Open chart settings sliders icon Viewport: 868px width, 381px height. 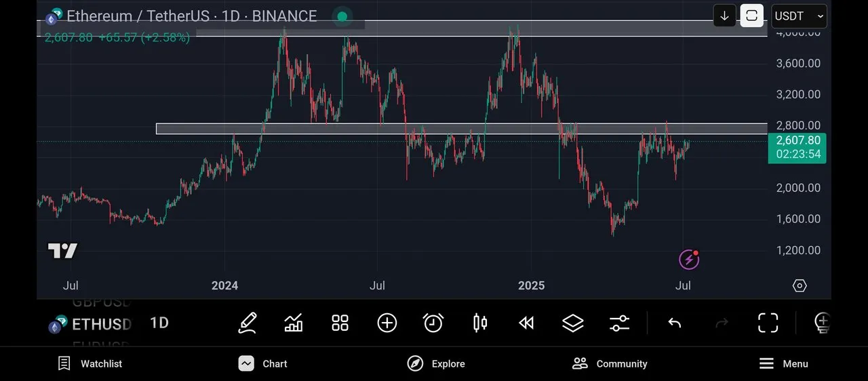coord(620,323)
